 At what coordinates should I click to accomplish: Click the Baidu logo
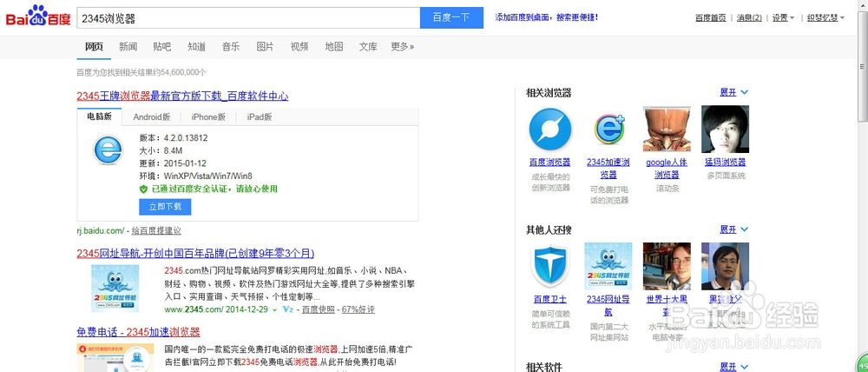tap(38, 17)
